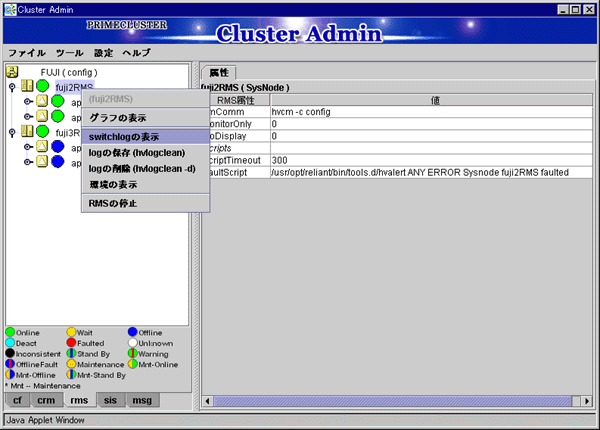The image size is (600, 430).
Task: Click the horizontal scrollbar thumb
Action: (393, 401)
